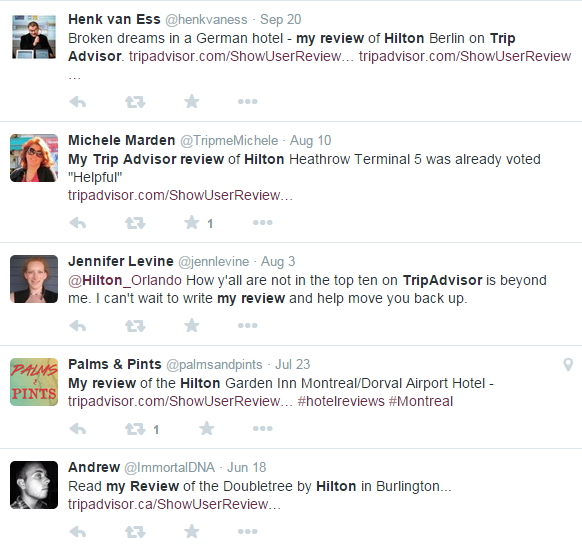Open more options on Jennifer Levine's tweet
Image resolution: width=582 pixels, height=551 pixels.
click(x=248, y=326)
